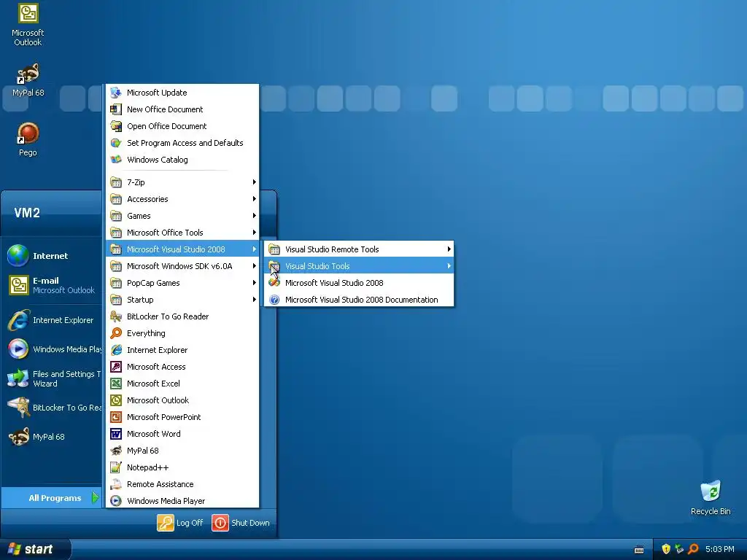747x560 pixels.
Task: Expand the Accessories submenu
Action: pyautogui.click(x=183, y=199)
